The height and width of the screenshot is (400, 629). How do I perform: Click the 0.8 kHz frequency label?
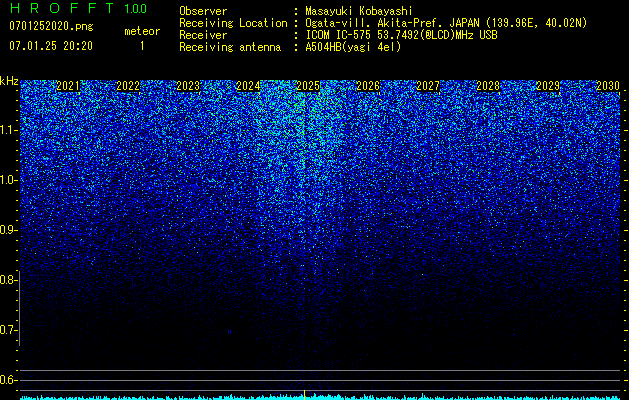[8, 280]
